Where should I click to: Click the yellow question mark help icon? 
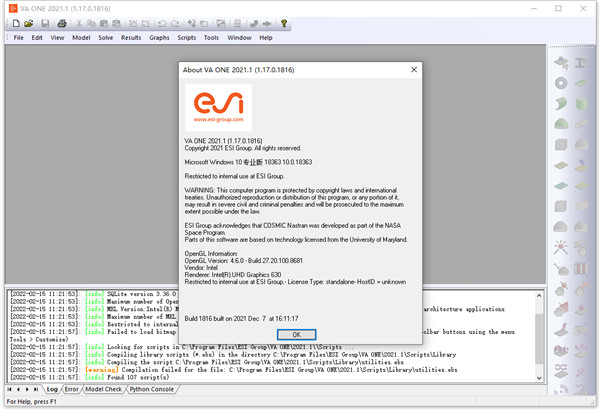pyautogui.click(x=284, y=24)
